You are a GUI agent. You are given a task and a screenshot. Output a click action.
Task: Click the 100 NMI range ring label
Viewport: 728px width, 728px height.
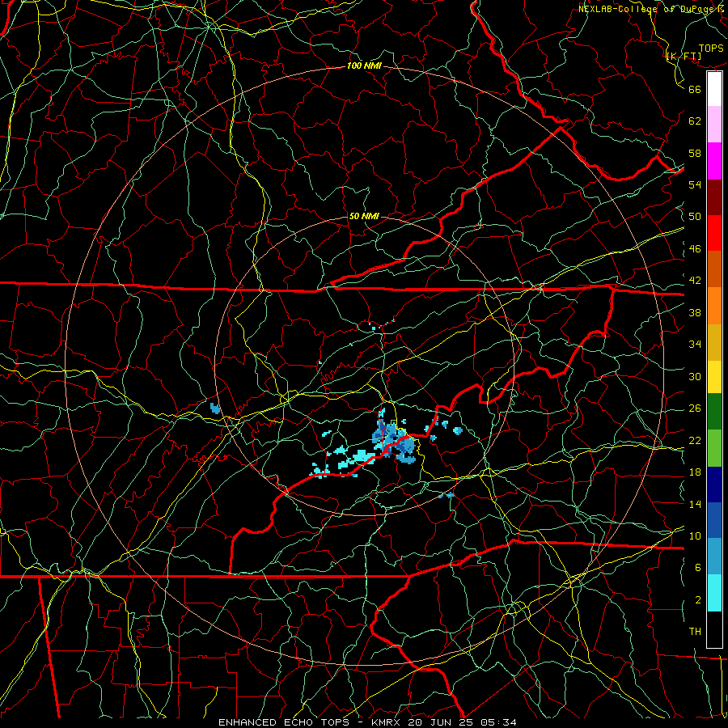[364, 66]
